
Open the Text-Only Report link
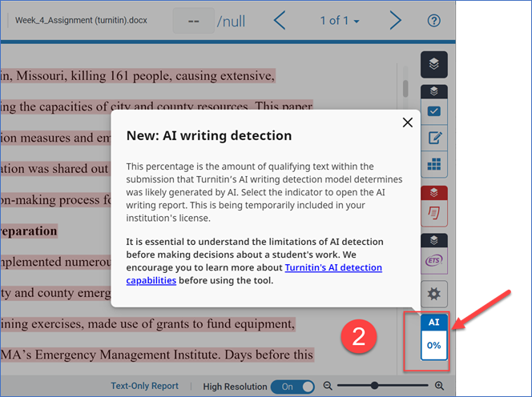point(144,386)
